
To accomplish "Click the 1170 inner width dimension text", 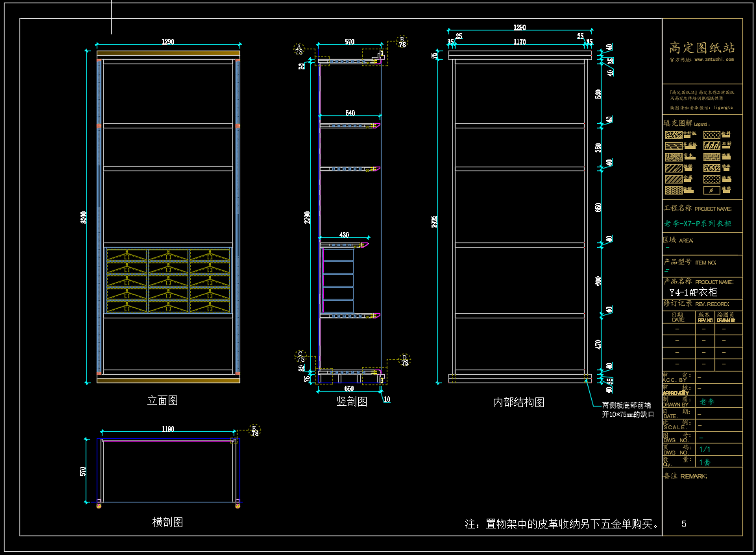I will point(519,42).
